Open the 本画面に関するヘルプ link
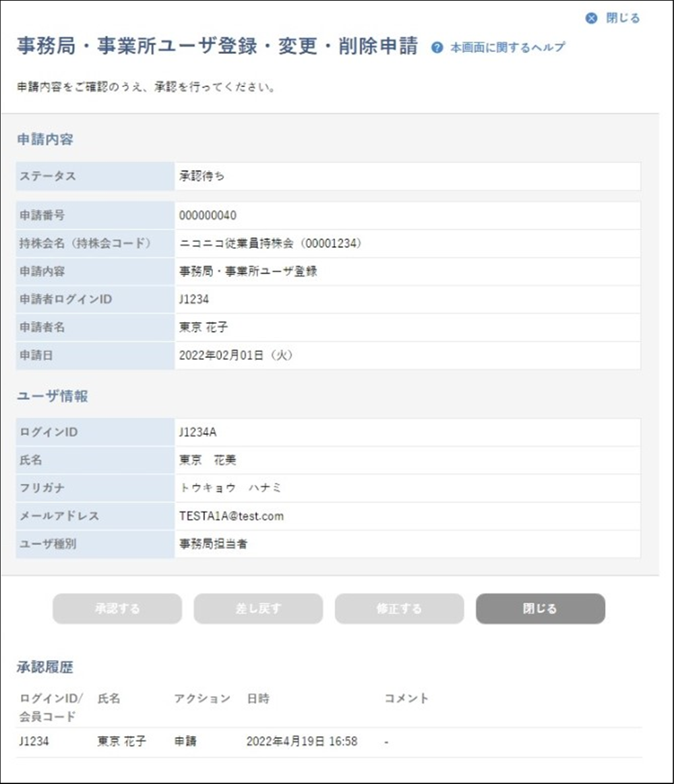This screenshot has width=674, height=784. click(x=508, y=48)
